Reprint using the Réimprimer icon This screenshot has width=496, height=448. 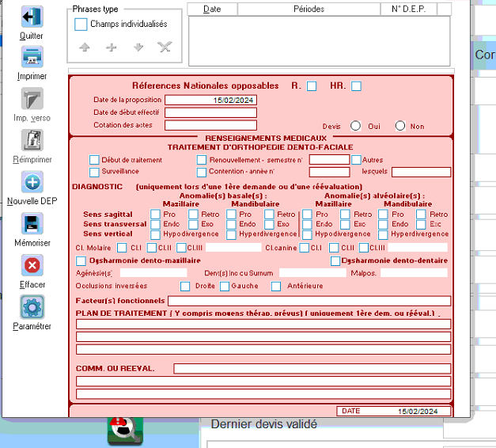[32, 140]
